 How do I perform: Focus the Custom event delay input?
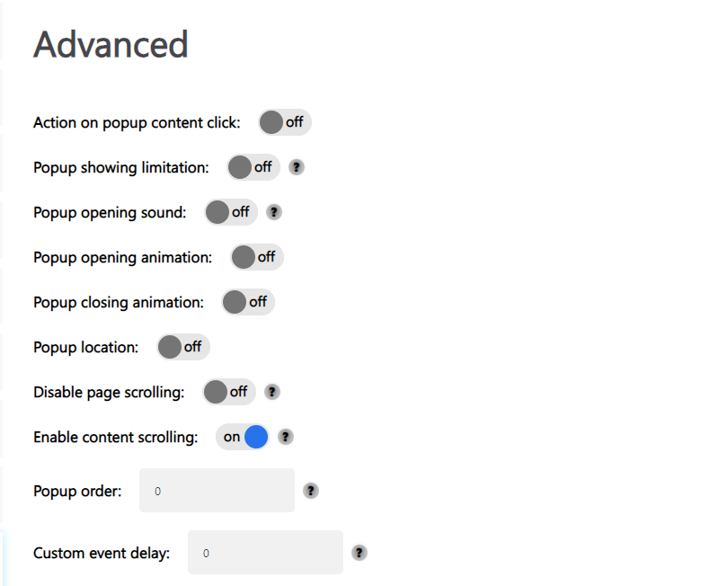click(265, 553)
